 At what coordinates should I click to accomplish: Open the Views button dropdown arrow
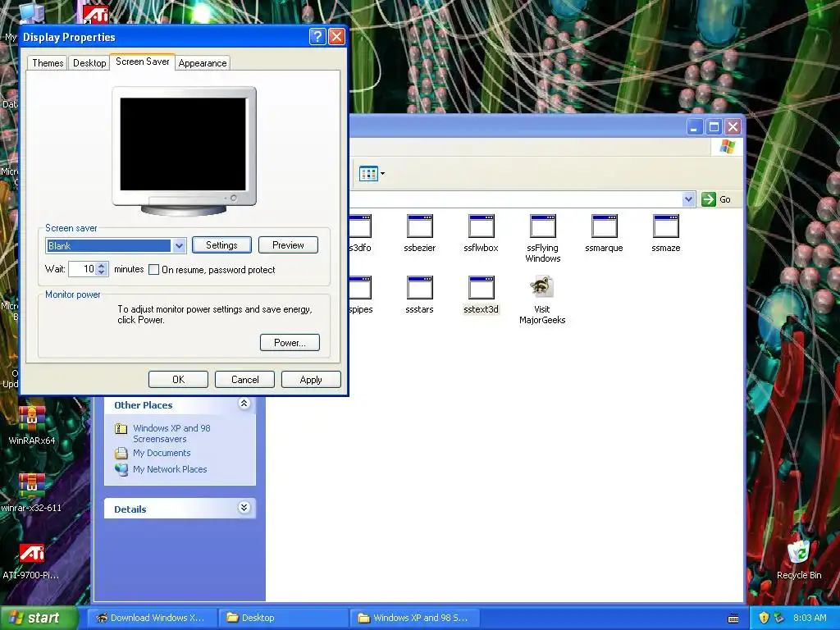[x=382, y=174]
